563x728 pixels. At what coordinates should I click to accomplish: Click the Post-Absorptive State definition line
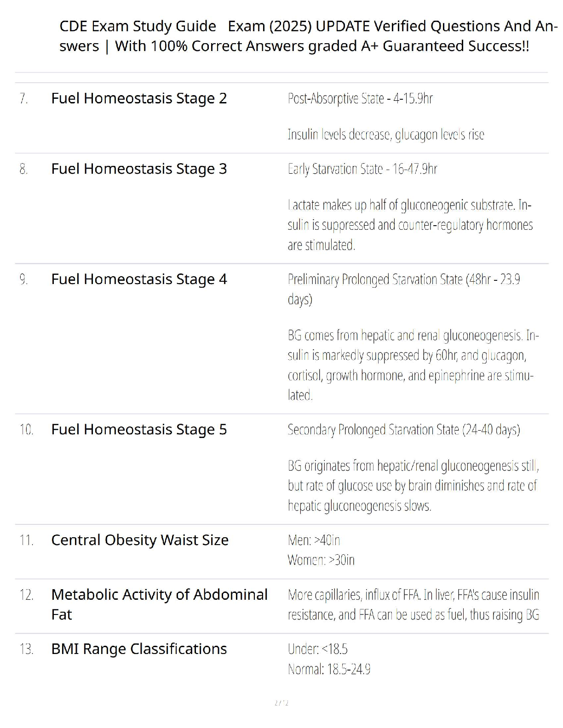(360, 98)
